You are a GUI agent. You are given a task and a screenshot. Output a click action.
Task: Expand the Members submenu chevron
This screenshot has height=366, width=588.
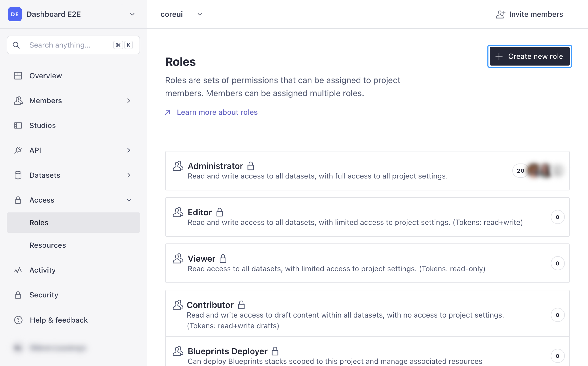(129, 101)
